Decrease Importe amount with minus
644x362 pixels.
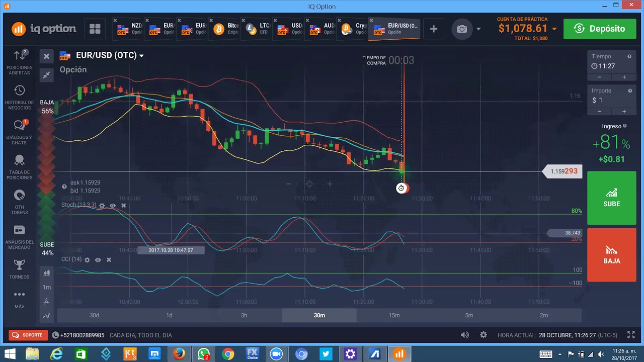599,111
